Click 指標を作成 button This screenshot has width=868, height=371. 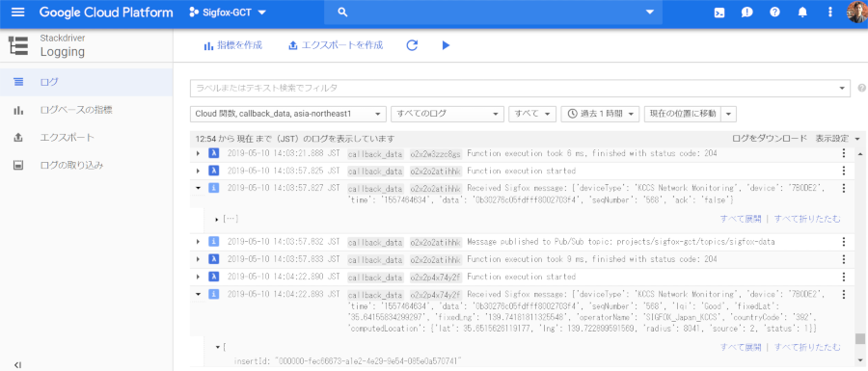(x=232, y=45)
